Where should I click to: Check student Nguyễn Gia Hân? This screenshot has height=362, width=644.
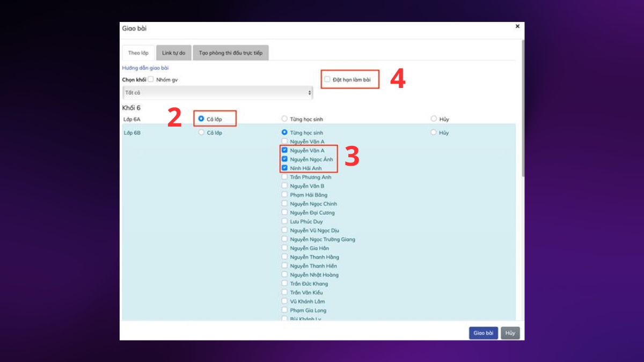285,248
